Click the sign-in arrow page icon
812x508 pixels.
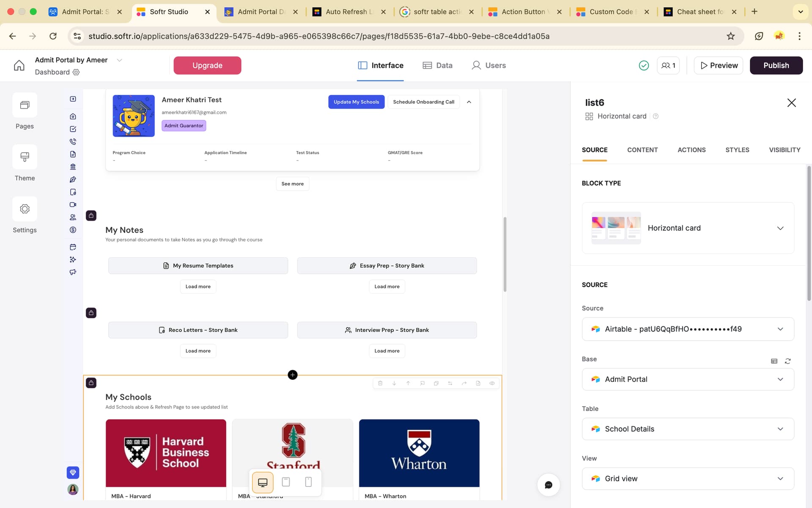[x=73, y=99]
